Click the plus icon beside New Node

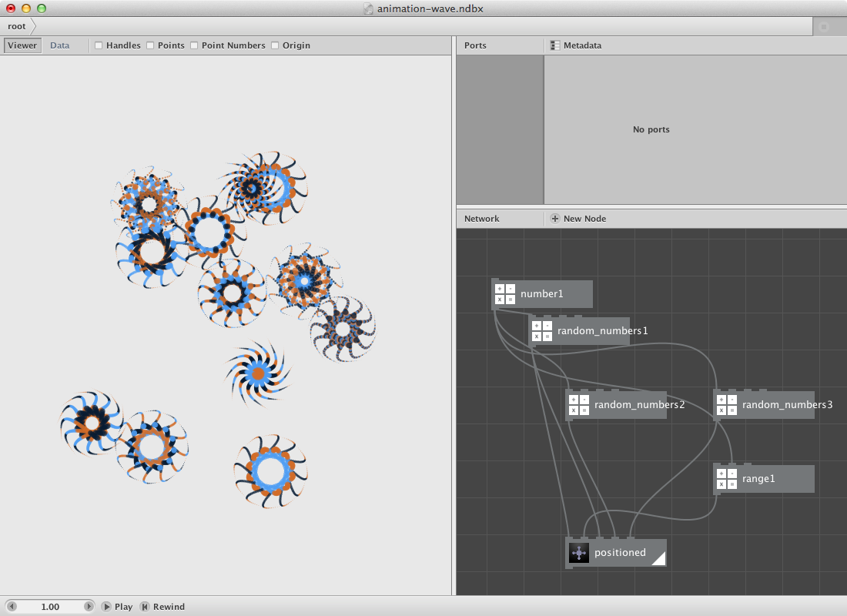554,219
